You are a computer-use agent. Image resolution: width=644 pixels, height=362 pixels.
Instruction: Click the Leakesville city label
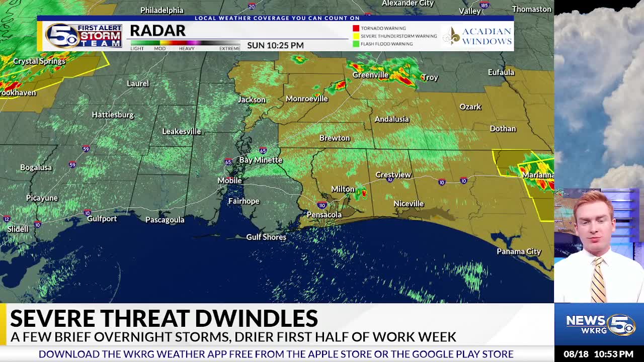coord(182,131)
